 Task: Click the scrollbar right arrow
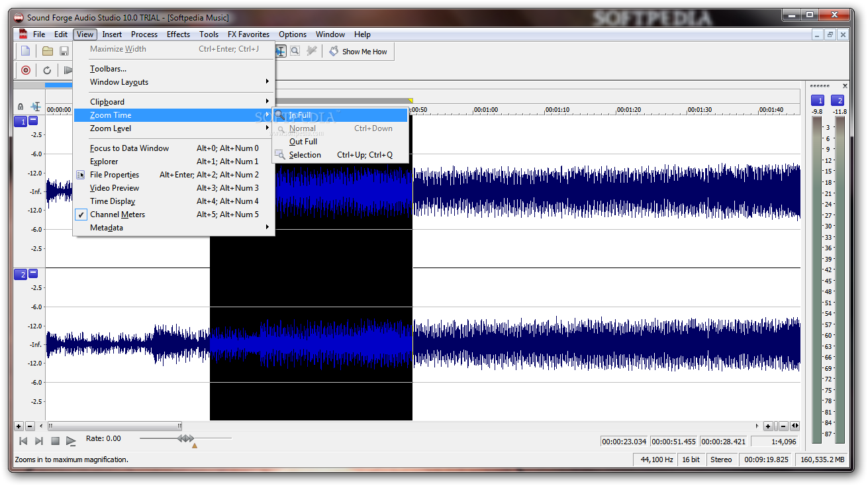pyautogui.click(x=757, y=426)
